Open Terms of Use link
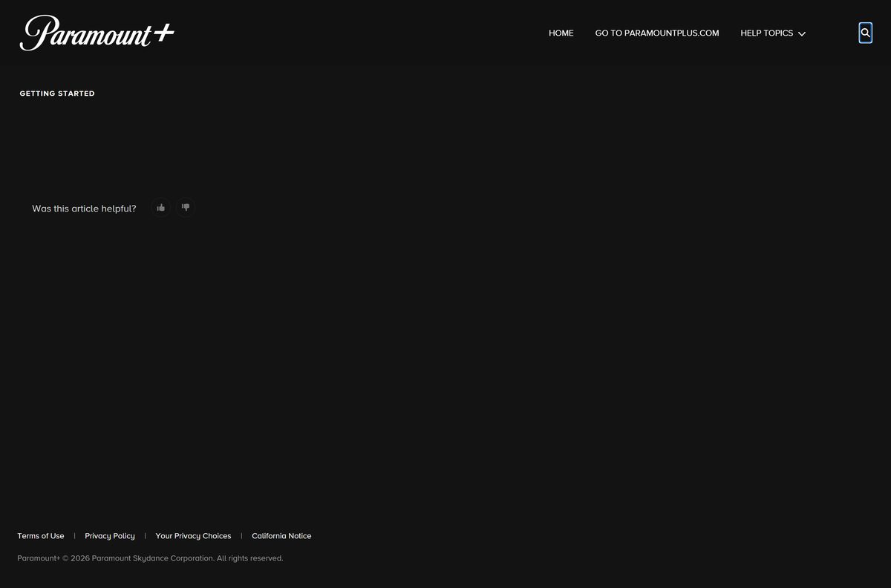This screenshot has height=588, width=891. pyautogui.click(x=41, y=536)
